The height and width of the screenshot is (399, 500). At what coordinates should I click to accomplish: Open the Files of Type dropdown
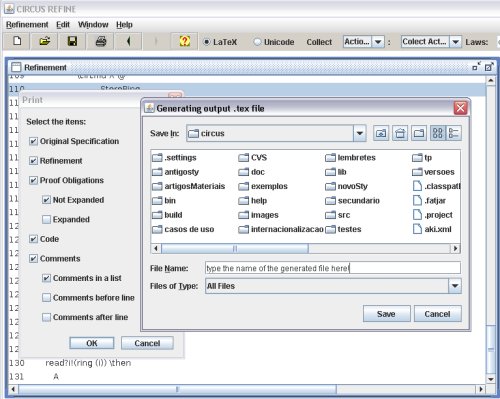click(333, 286)
